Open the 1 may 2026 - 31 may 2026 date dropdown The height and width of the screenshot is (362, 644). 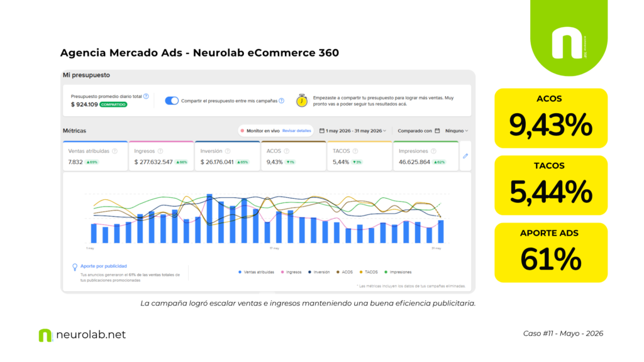353,131
